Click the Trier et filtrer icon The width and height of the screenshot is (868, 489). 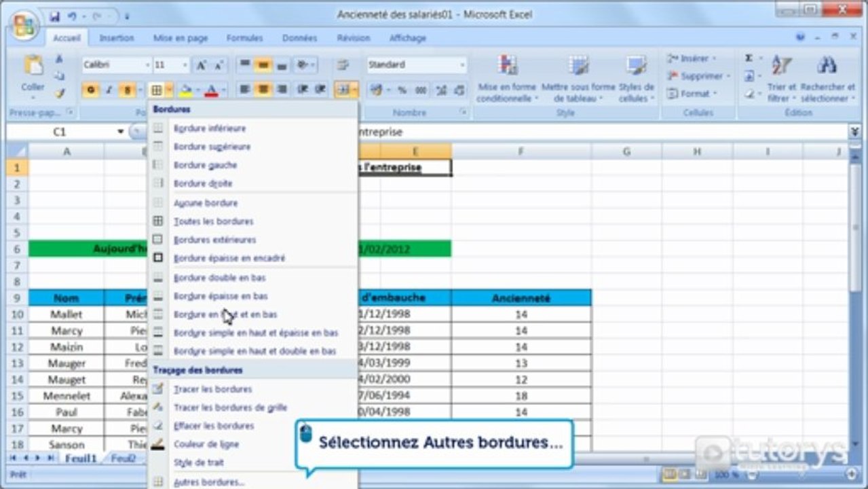click(782, 66)
